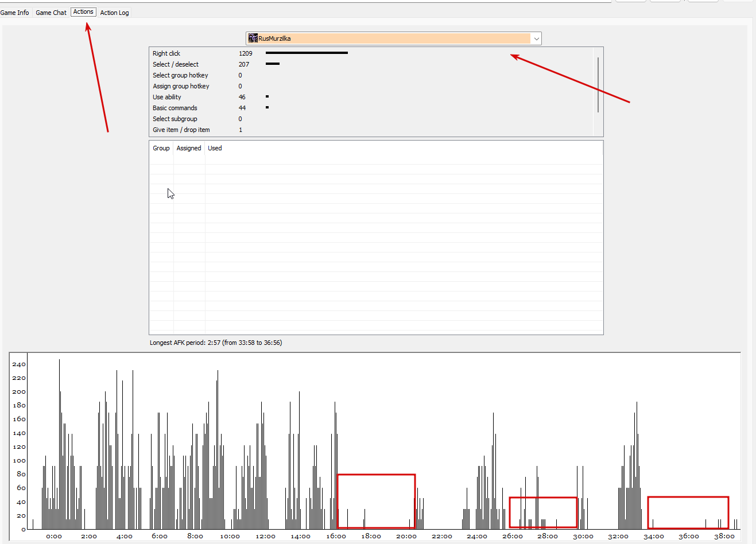Click the 160 APM axis label

[19, 419]
